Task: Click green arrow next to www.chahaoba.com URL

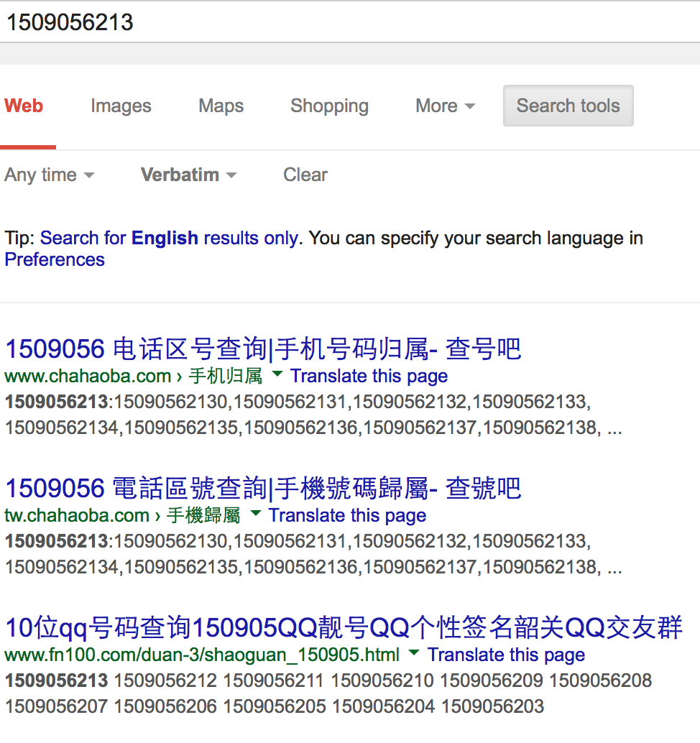Action: tap(277, 374)
